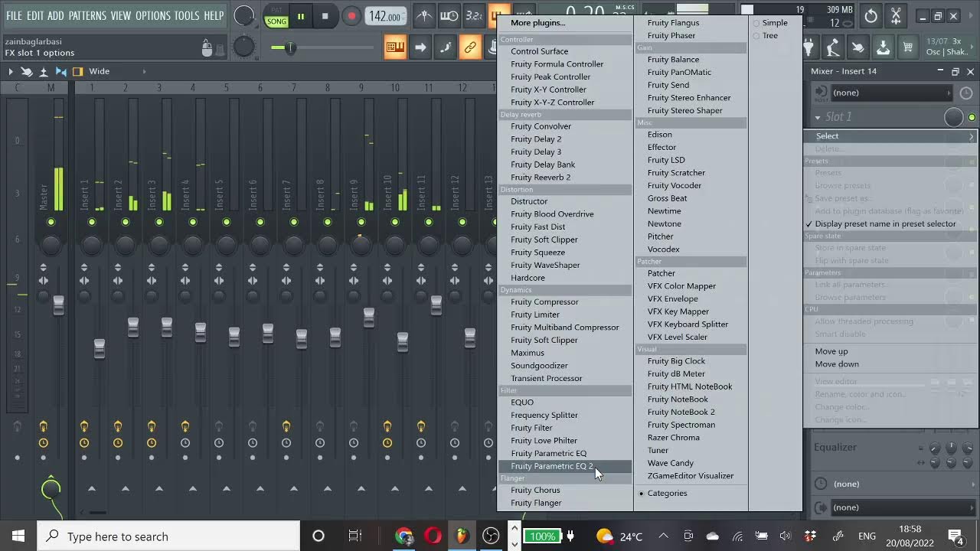Move the Master track volume fader

click(58, 305)
